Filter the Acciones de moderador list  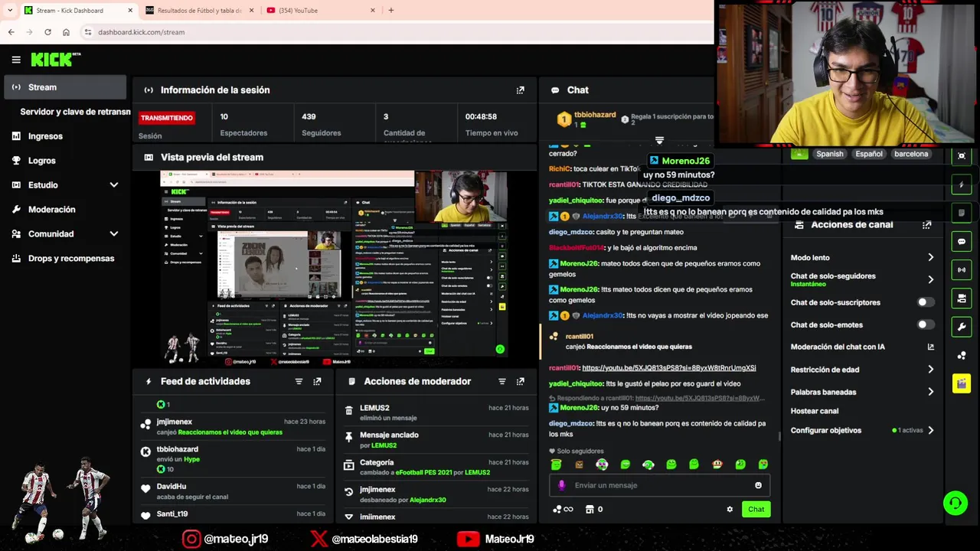[502, 381]
